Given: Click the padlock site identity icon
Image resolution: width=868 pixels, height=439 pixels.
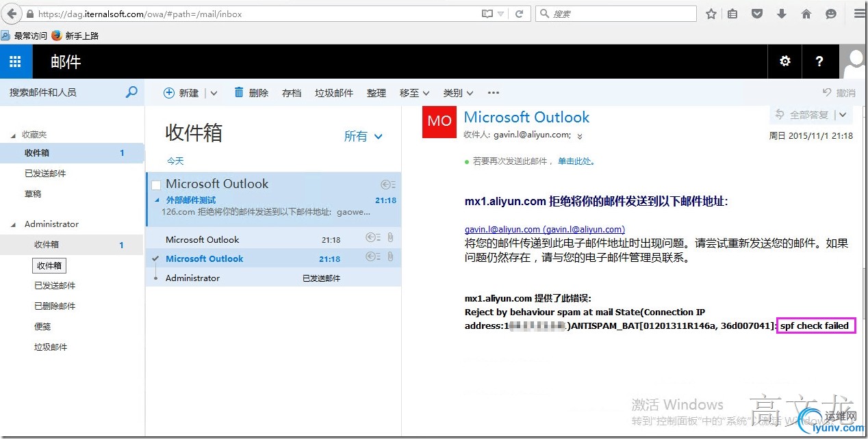Looking at the screenshot, I should pyautogui.click(x=29, y=14).
